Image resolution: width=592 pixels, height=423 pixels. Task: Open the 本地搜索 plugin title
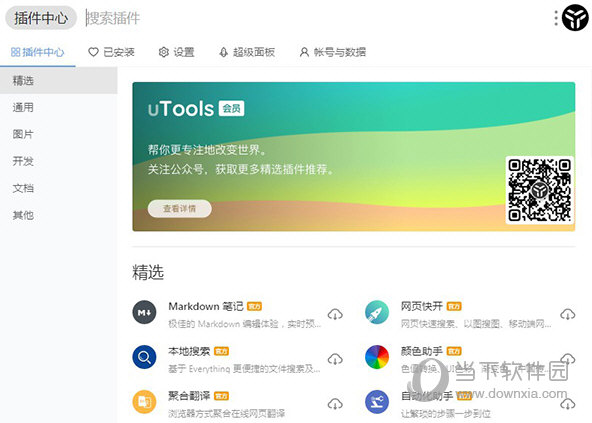[189, 351]
